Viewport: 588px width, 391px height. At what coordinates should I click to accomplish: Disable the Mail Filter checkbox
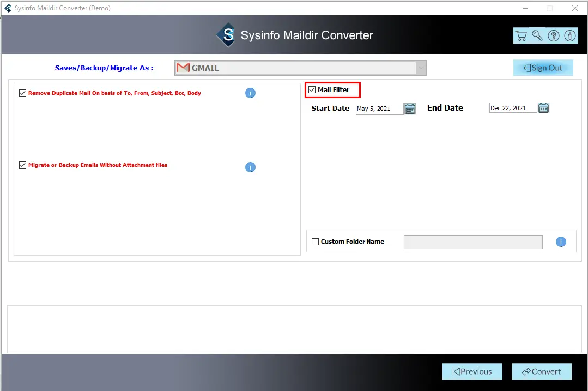(312, 89)
